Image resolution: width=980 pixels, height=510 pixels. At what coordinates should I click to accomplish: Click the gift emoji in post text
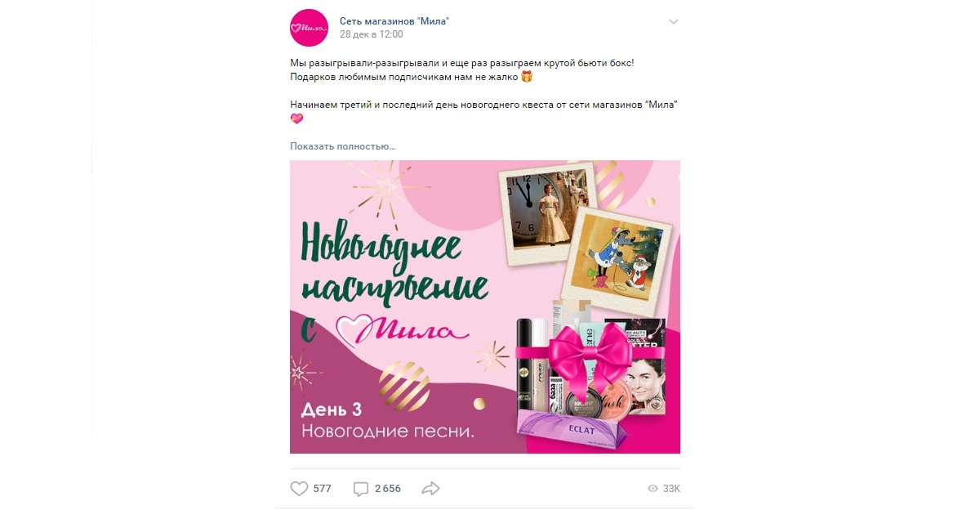527,77
